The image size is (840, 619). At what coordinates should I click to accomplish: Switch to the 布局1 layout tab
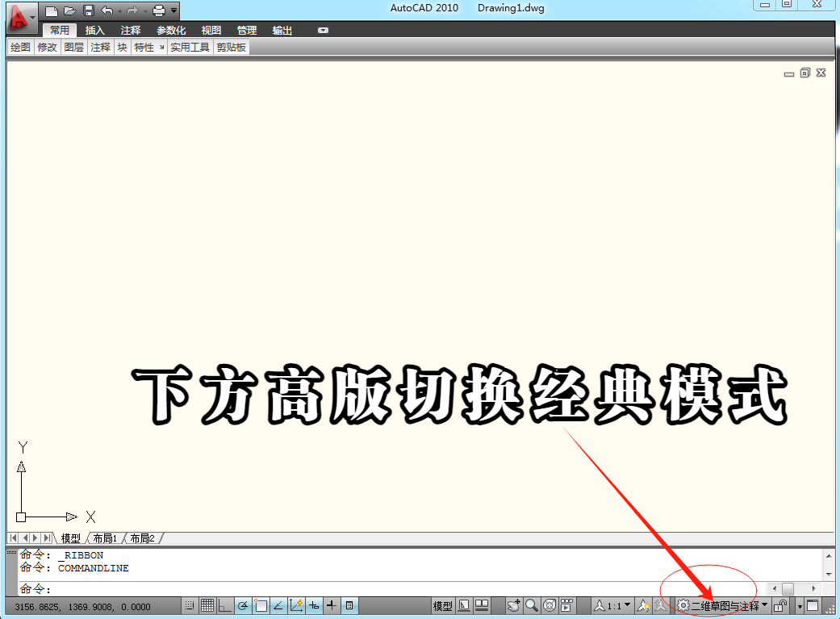click(105, 538)
